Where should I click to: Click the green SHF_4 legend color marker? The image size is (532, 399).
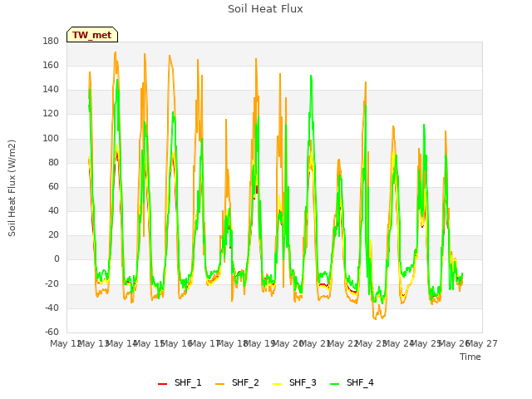(334, 384)
